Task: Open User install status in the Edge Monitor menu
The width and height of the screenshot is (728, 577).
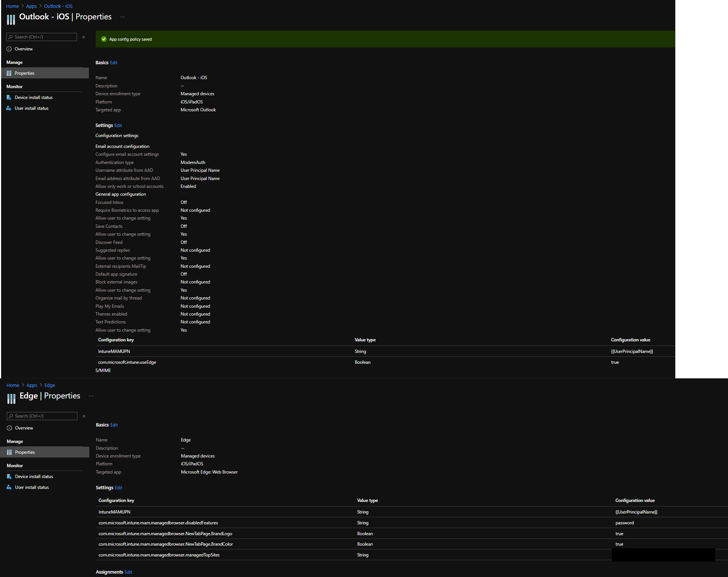Action: (x=32, y=487)
